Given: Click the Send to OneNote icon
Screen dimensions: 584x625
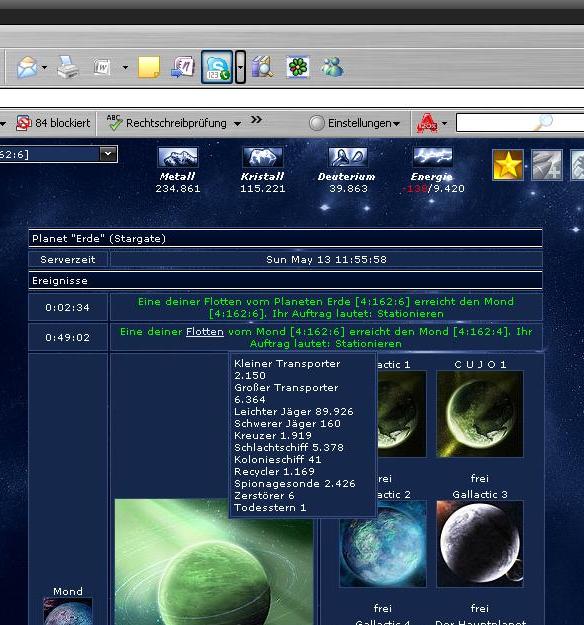Looking at the screenshot, I should 183,67.
